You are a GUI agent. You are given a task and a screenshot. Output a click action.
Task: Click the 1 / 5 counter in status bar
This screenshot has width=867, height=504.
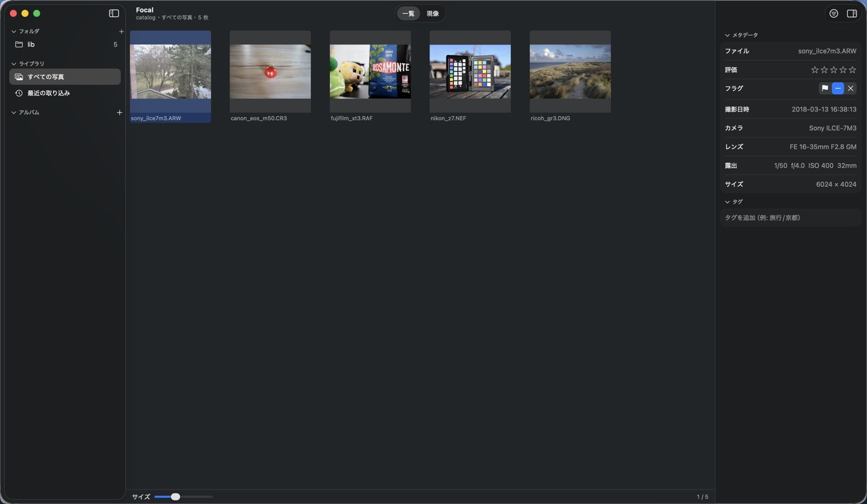coord(702,497)
